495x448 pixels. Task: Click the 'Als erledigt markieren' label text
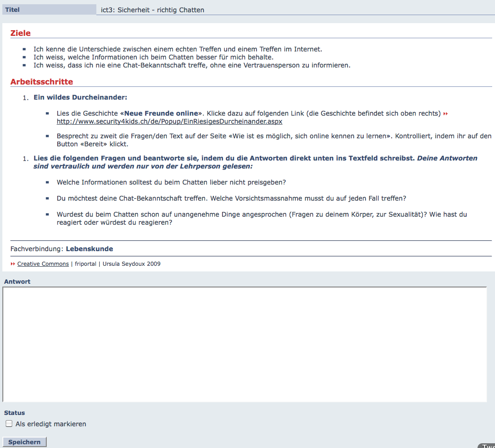click(x=51, y=424)
